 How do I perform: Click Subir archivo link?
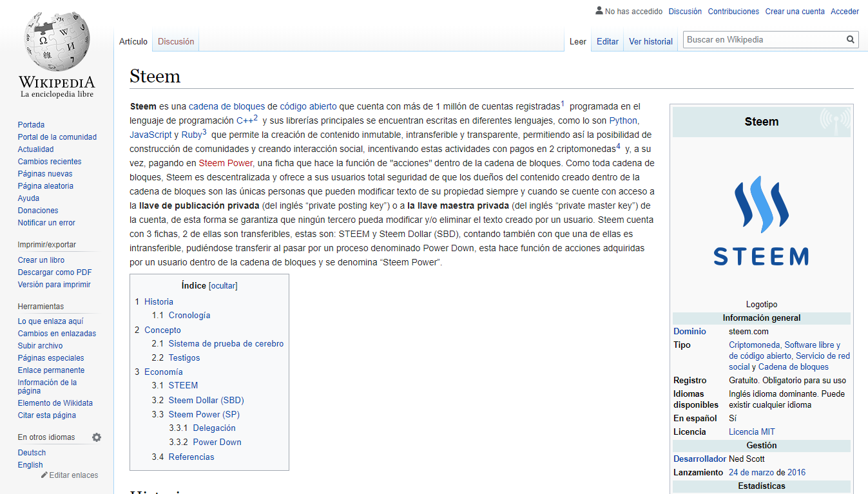pyautogui.click(x=40, y=346)
